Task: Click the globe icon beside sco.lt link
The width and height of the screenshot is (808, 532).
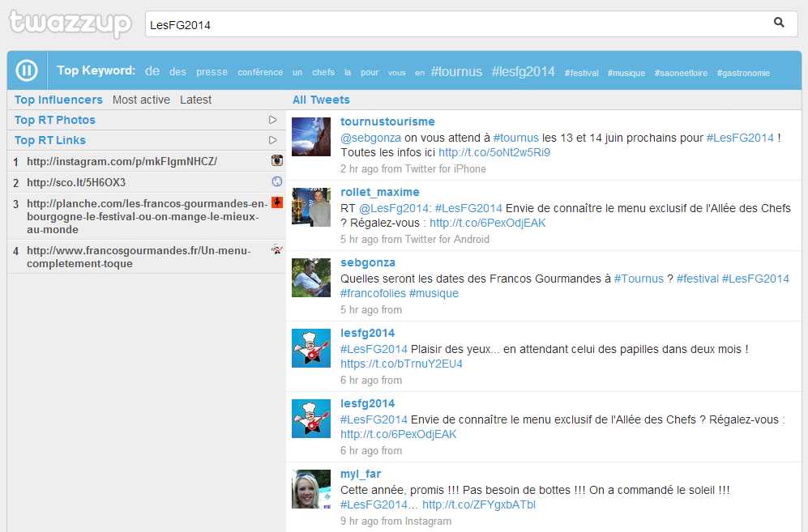Action: click(x=277, y=181)
